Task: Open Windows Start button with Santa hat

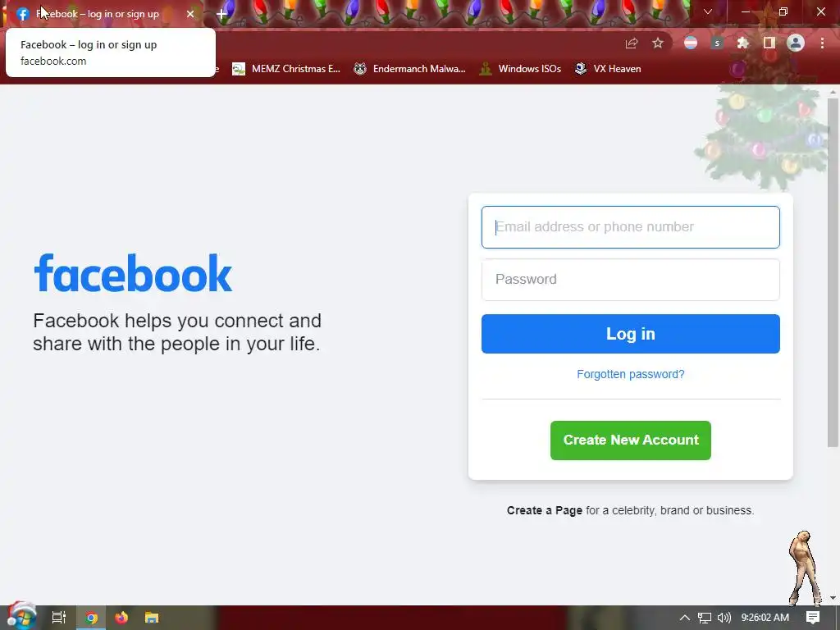Action: click(x=22, y=616)
